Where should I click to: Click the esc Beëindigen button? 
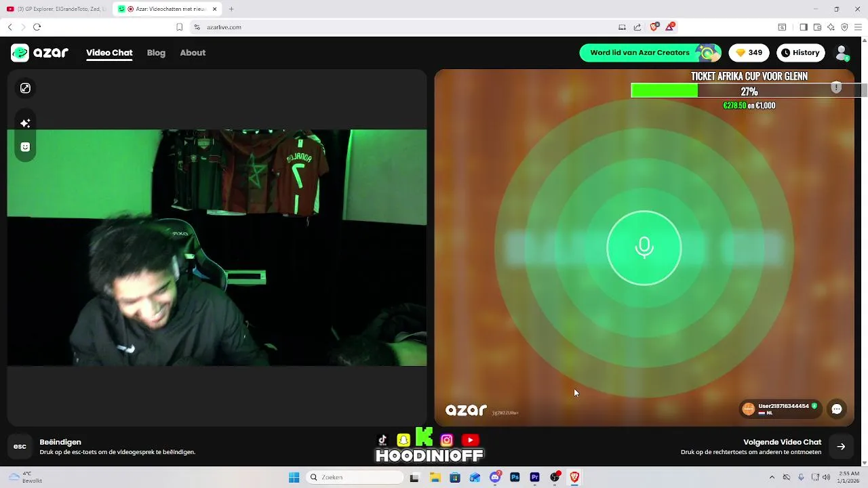coord(20,446)
